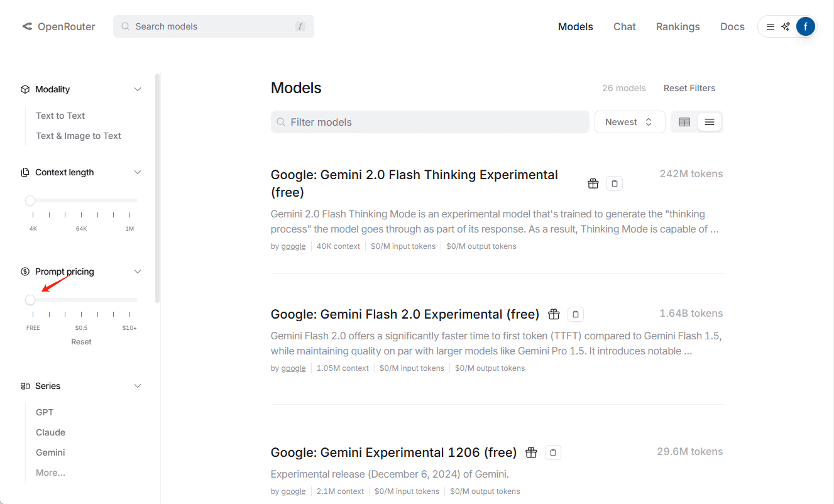This screenshot has width=834, height=504.
Task: Click '29.6M tokens' text
Action: coord(690,451)
